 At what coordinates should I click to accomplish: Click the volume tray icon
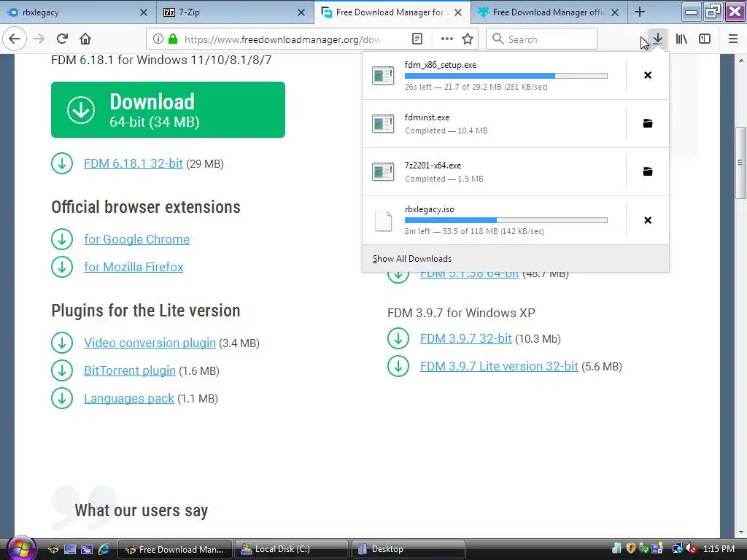[x=690, y=549]
